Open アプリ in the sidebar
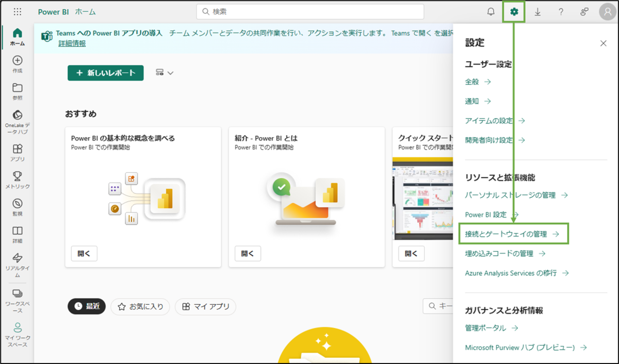 (17, 153)
